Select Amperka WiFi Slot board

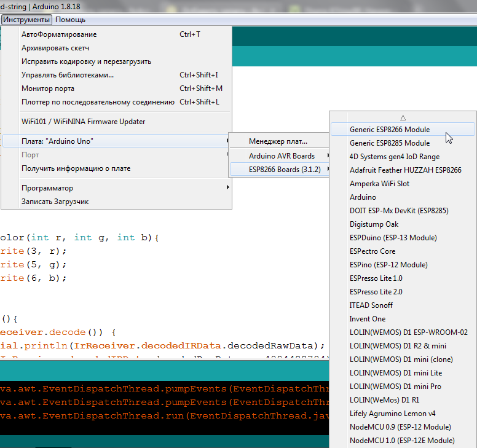403,184
